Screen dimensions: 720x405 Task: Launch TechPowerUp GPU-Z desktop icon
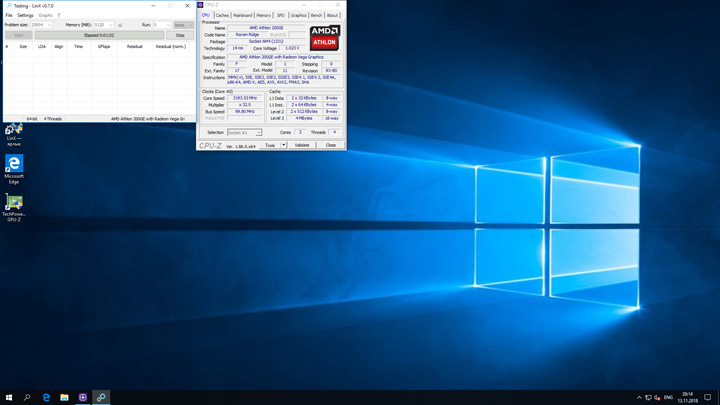[x=14, y=203]
